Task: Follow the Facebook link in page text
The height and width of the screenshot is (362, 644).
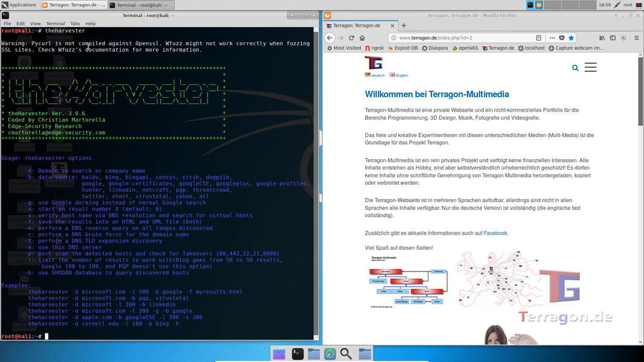Action: tap(496, 233)
